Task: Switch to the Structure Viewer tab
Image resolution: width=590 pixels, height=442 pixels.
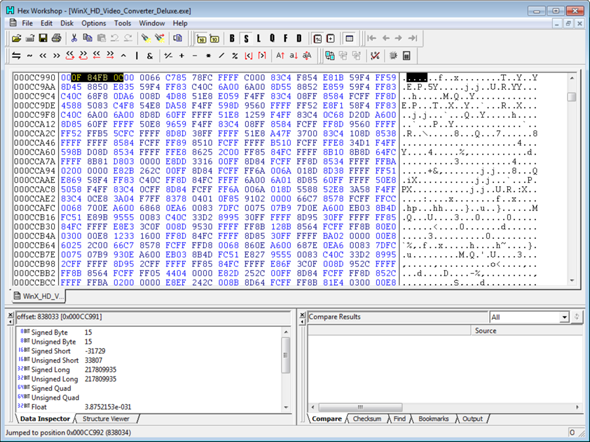Action: click(x=106, y=419)
